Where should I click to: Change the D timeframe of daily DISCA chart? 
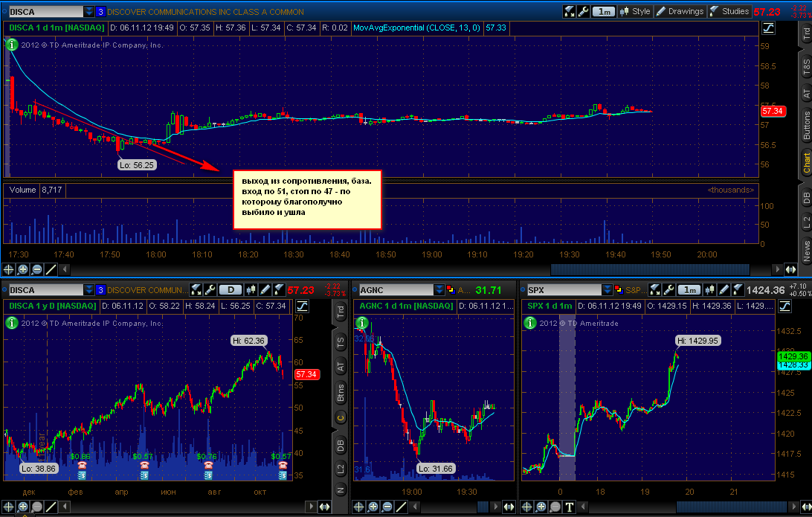click(x=231, y=290)
